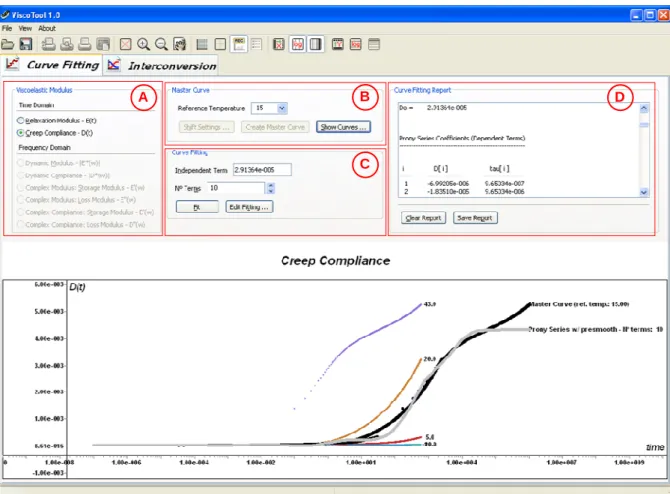Screen dimensions: 670x494
Task: Click the Interconversion tab icon
Action: click(114, 65)
